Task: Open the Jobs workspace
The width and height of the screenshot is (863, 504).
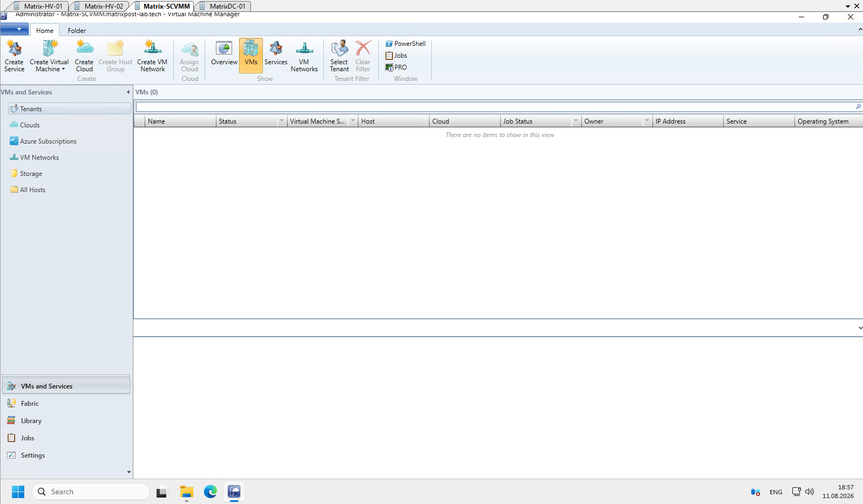Action: point(66,438)
